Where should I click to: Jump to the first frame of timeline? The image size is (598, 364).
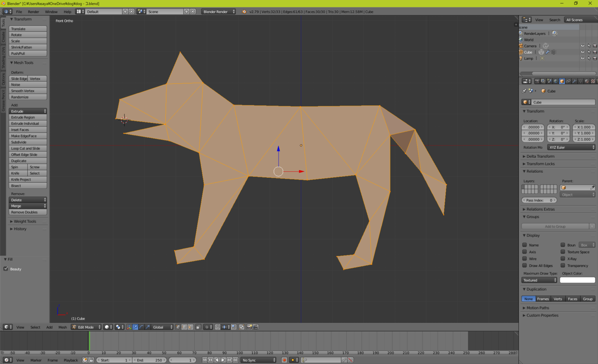(x=205, y=360)
